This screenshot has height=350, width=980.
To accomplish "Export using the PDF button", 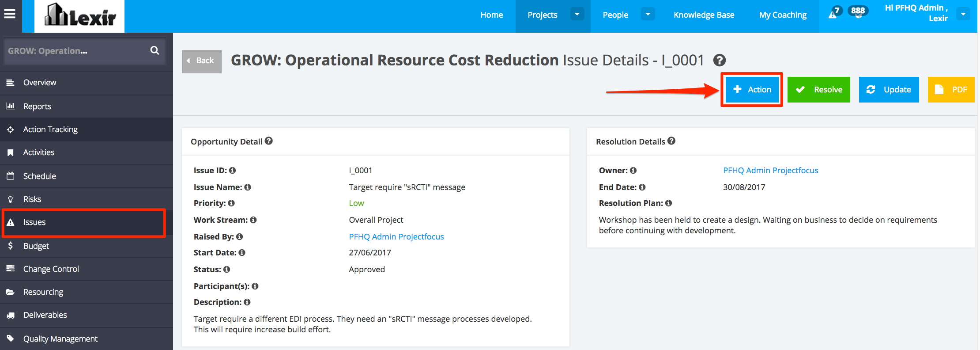I will [x=951, y=90].
